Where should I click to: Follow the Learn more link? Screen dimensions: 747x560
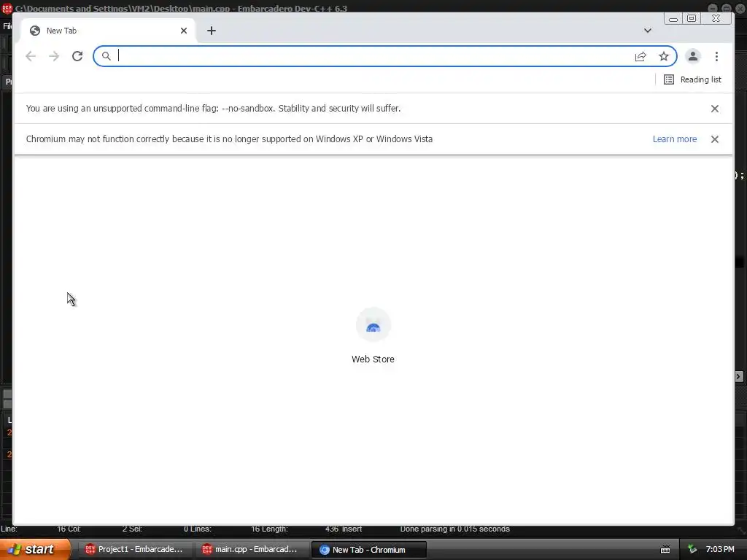(x=675, y=139)
